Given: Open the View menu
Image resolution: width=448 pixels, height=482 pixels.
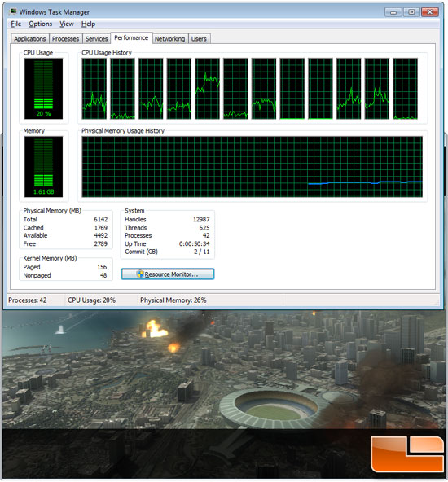Looking at the screenshot, I should tap(67, 24).
